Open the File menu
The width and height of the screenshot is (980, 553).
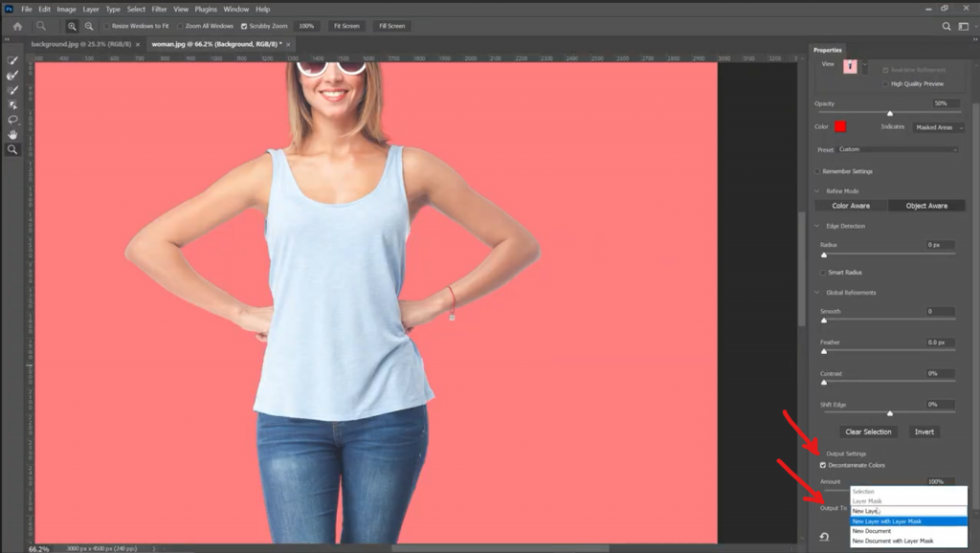[26, 10]
